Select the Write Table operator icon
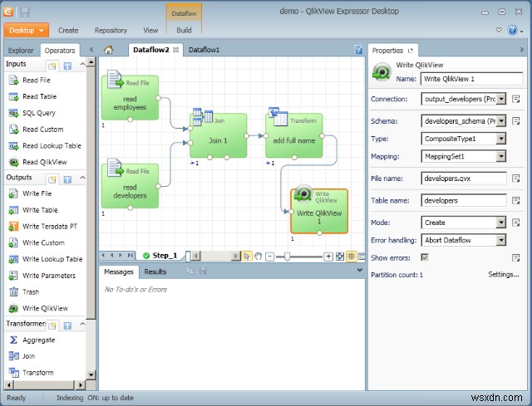This screenshot has width=532, height=406. [x=13, y=210]
